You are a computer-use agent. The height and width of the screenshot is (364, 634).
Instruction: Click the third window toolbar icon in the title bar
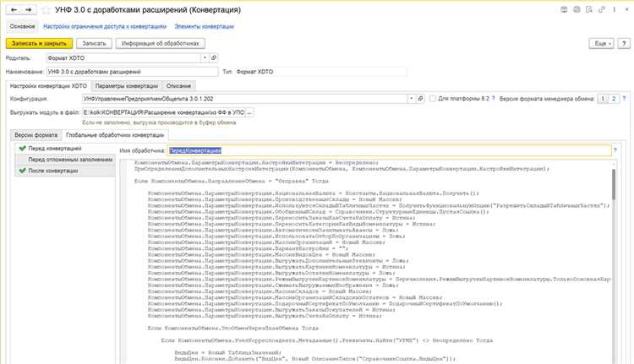tap(589, 9)
